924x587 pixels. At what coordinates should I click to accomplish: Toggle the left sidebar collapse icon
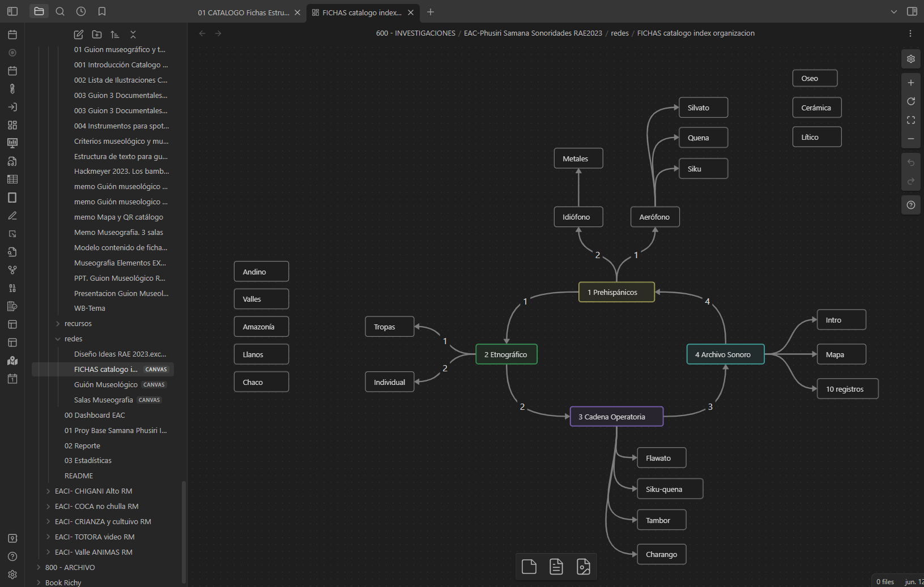click(12, 11)
